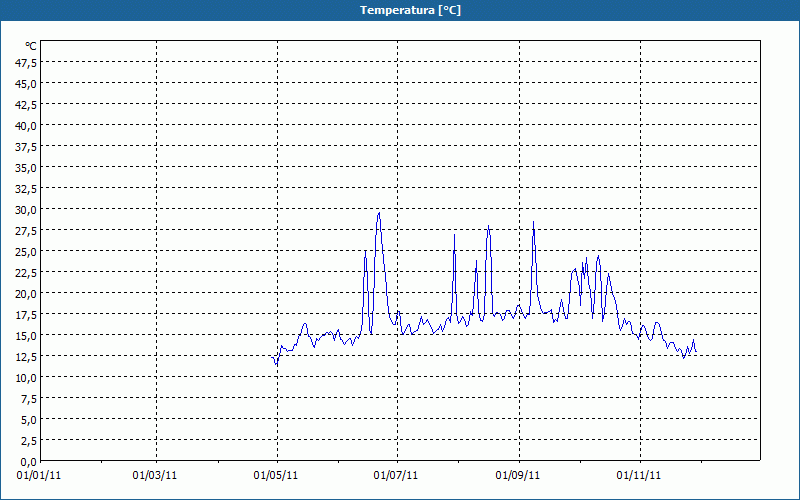Screen dimensions: 800x500
Task: Select the 20,0 y-axis label
Action: [26, 294]
